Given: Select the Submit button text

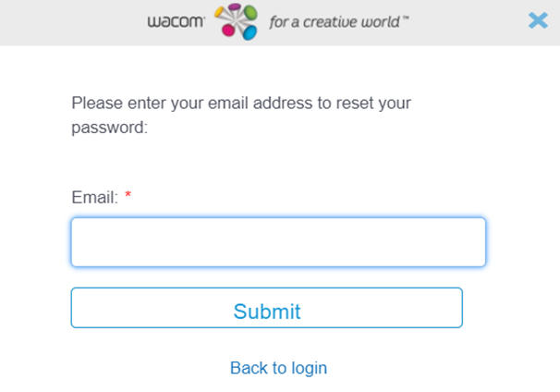Looking at the screenshot, I should (x=267, y=312).
